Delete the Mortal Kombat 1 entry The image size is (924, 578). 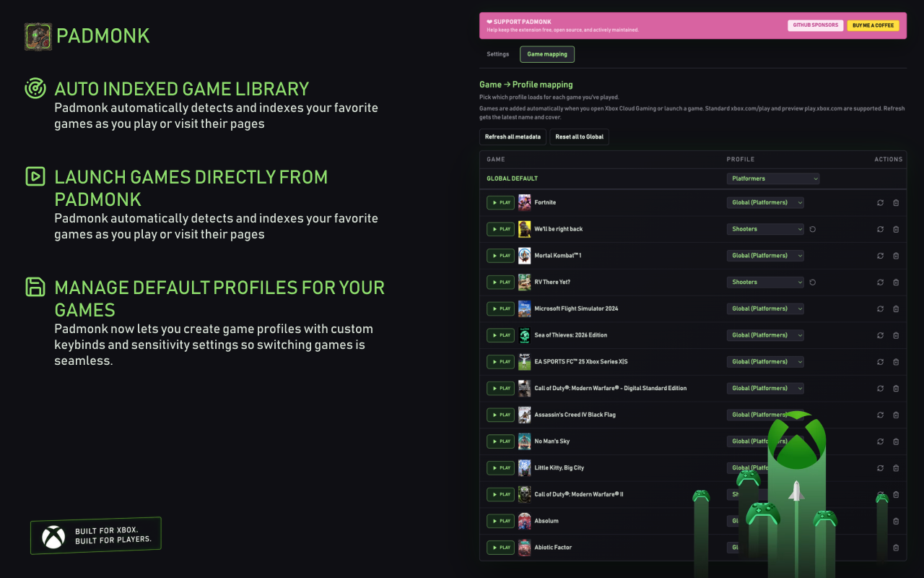[896, 256]
